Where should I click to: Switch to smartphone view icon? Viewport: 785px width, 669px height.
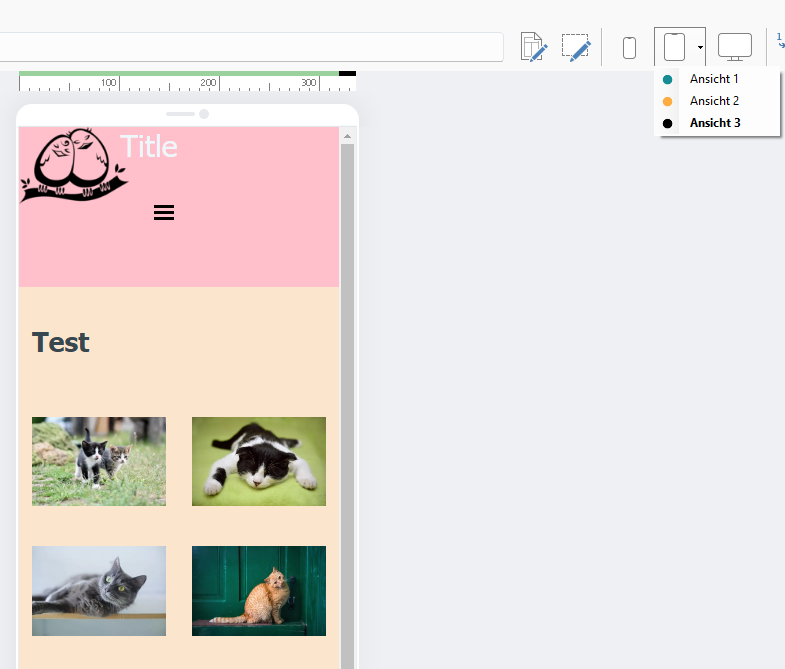click(629, 47)
